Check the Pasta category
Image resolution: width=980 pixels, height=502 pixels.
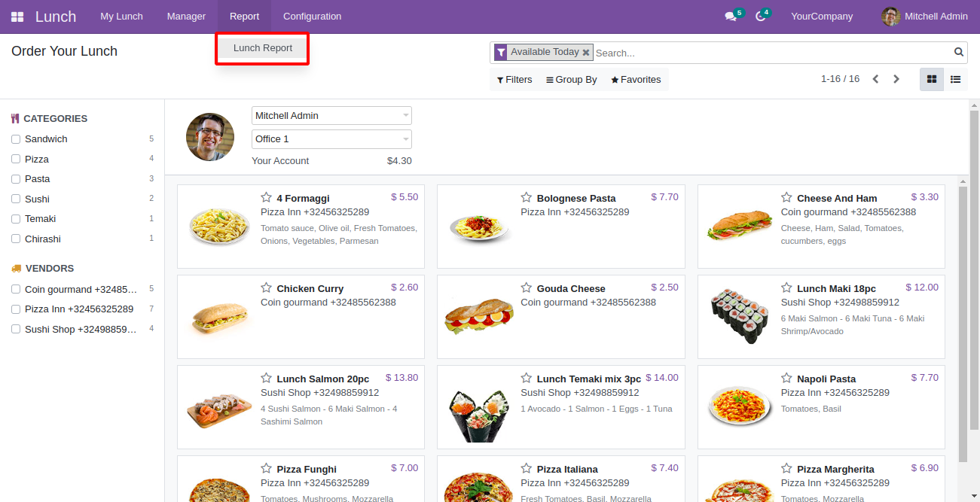click(x=16, y=179)
